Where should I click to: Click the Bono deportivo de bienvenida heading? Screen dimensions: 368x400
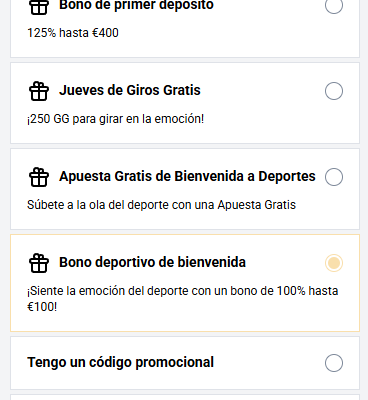pos(152,262)
